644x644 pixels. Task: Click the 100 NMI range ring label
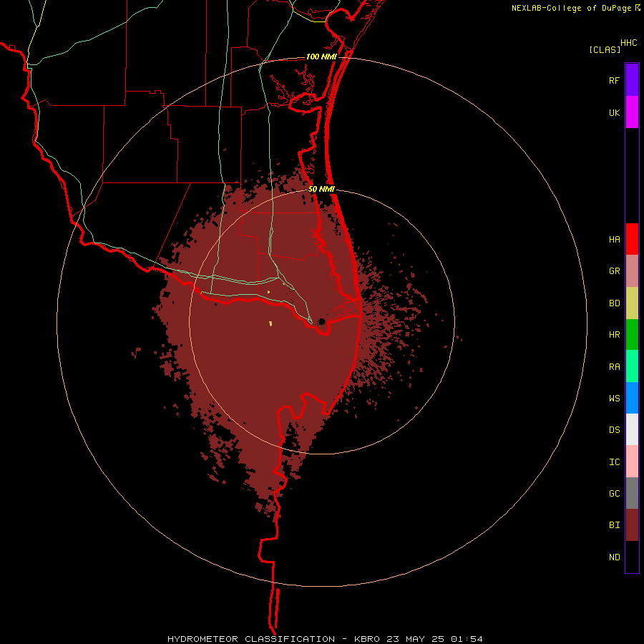coord(321,57)
